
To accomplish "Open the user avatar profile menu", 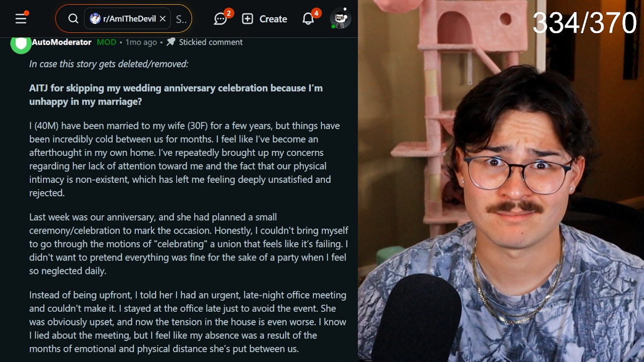I will 340,19.
